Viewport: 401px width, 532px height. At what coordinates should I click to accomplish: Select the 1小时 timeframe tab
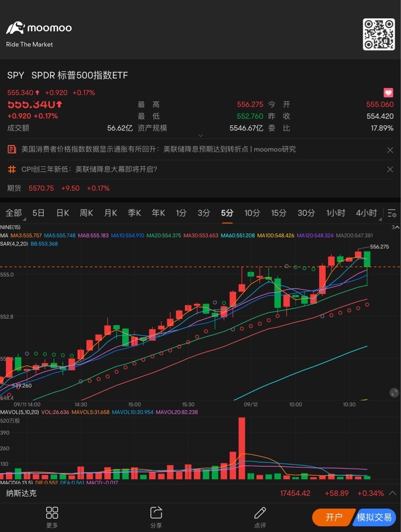click(335, 213)
